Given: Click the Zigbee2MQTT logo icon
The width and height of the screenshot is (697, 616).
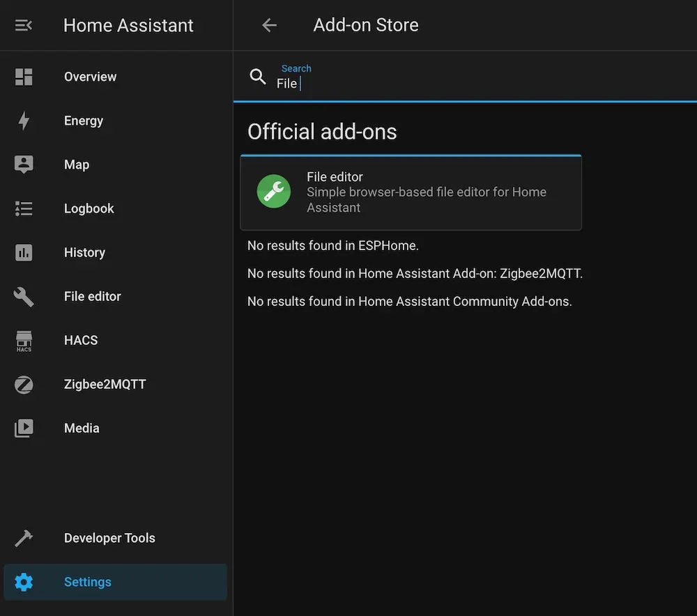Looking at the screenshot, I should click(x=24, y=384).
